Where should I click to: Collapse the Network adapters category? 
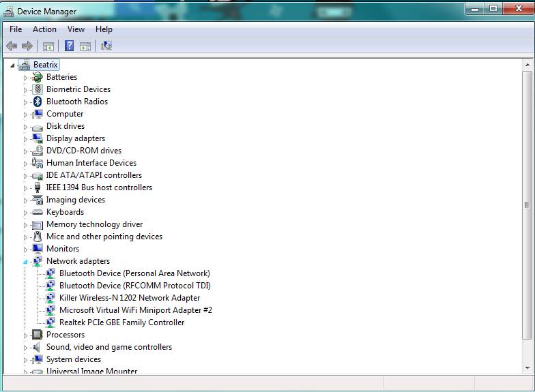[25, 262]
